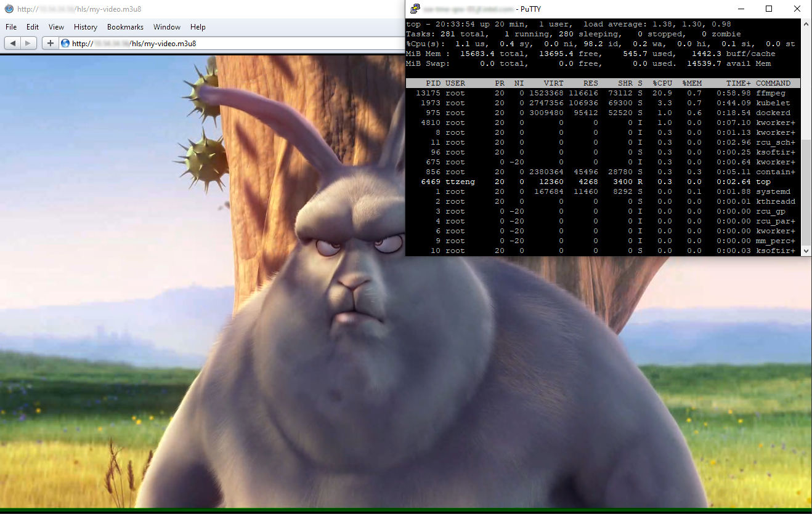Click the "rcu_par+" command name
The height and width of the screenshot is (514, 812).
pos(776,221)
